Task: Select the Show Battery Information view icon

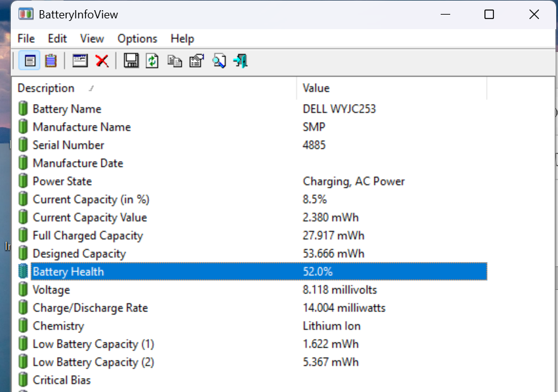Action: tap(30, 61)
